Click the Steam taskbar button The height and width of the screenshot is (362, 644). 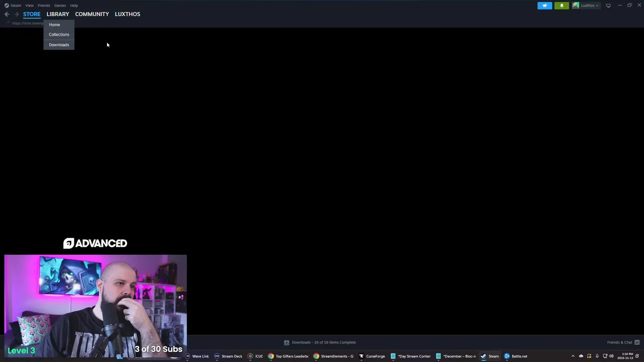point(490,356)
